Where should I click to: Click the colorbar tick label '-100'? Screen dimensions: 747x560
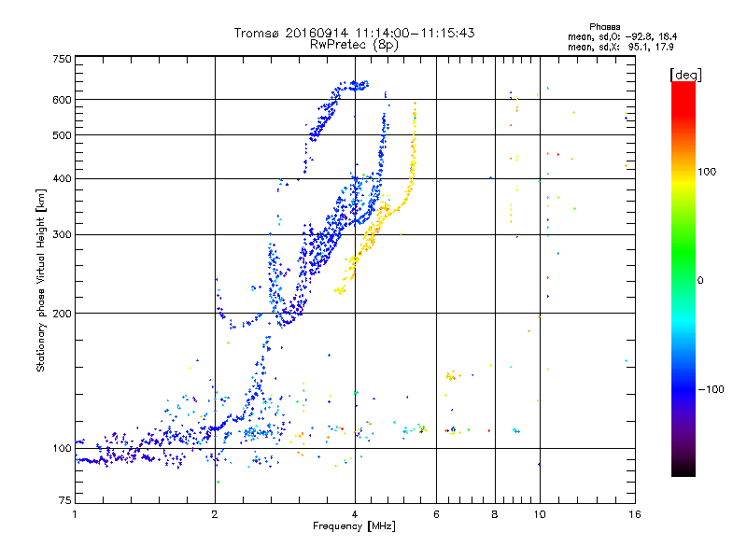(x=711, y=389)
